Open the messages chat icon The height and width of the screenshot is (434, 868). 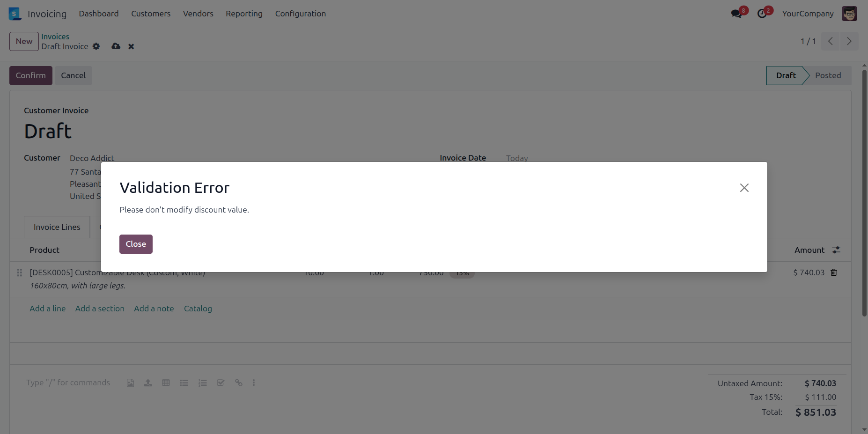point(737,14)
